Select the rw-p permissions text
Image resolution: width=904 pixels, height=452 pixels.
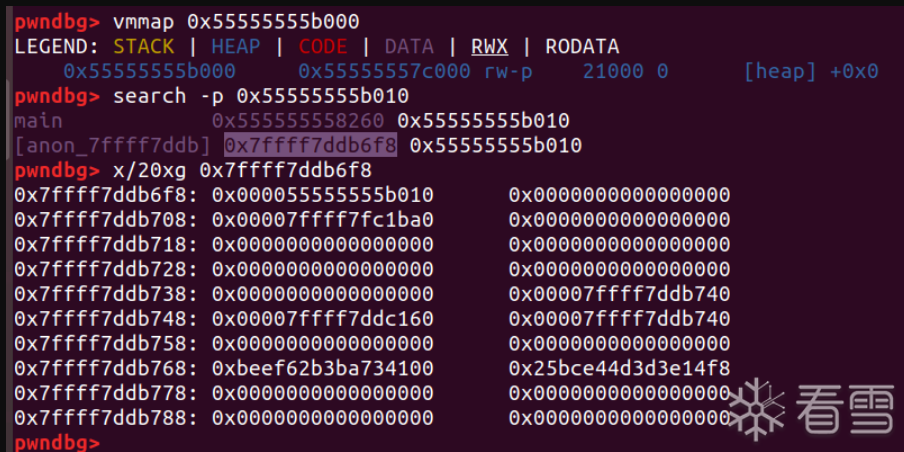[508, 72]
